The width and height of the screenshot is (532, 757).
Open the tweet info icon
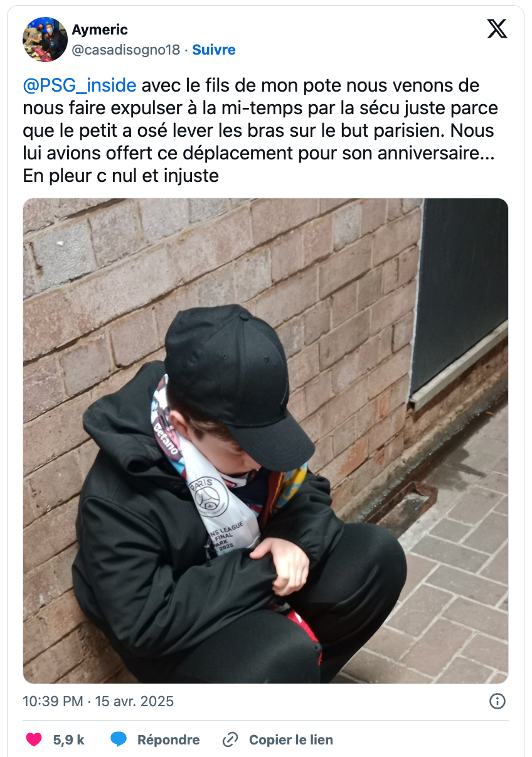pos(497,701)
